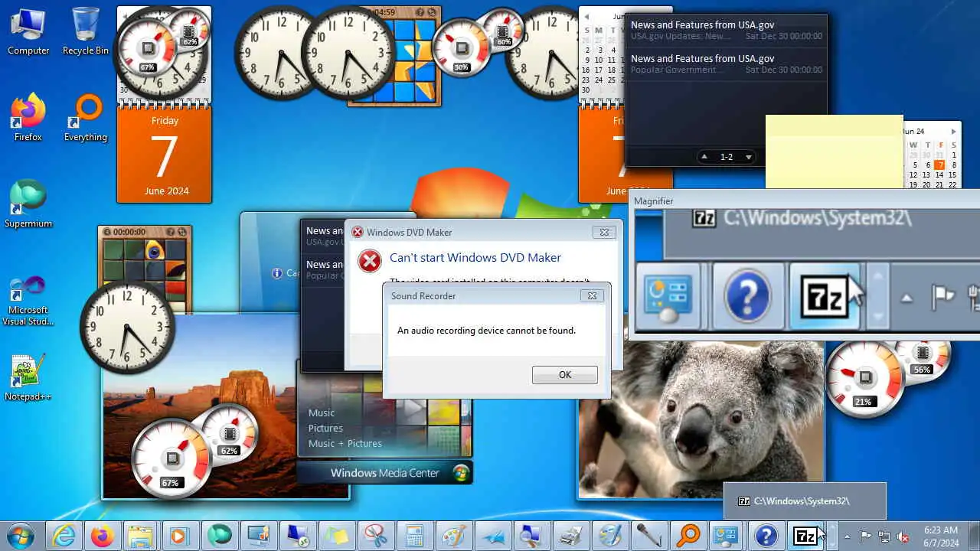The image size is (980, 551).
Task: Show next headlines with feed gadget down arrow
Action: (x=749, y=157)
